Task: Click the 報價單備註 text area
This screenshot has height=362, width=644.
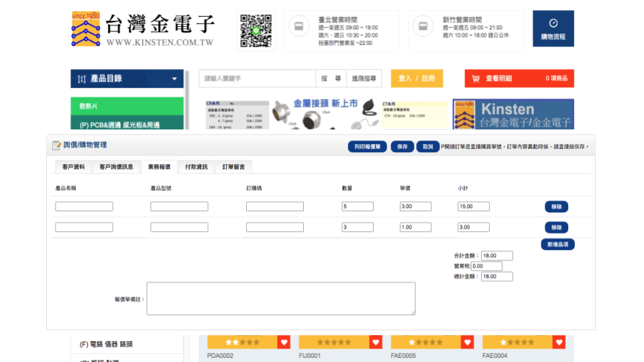Action: click(280, 298)
